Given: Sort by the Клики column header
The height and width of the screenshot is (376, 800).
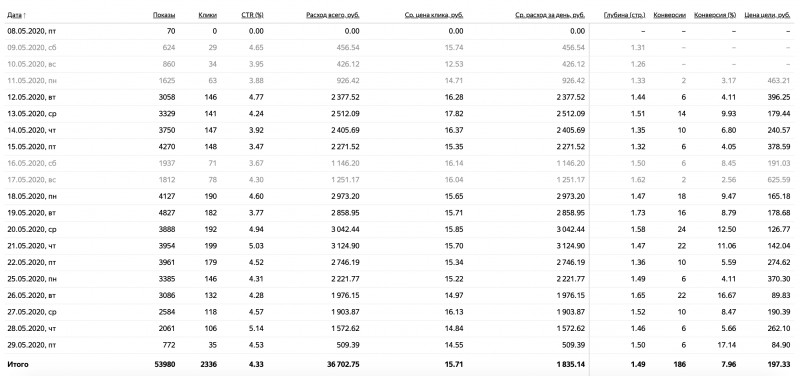Looking at the screenshot, I should click(x=207, y=15).
